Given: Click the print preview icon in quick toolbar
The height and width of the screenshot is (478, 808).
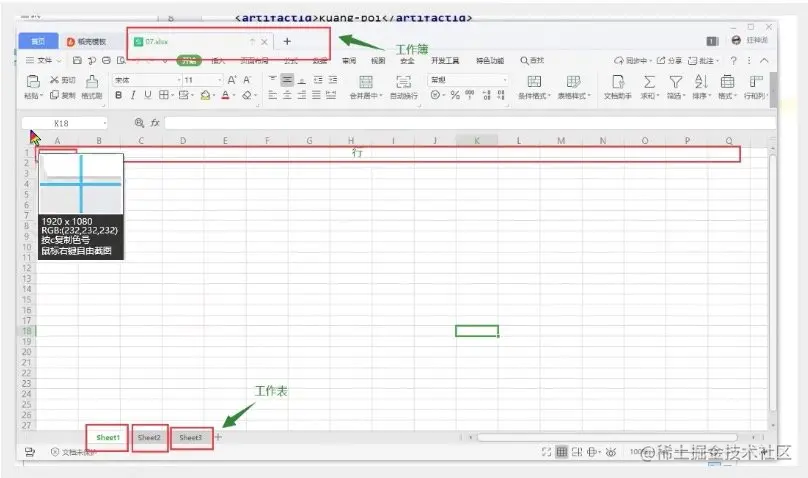Looking at the screenshot, I should pyautogui.click(x=122, y=60).
